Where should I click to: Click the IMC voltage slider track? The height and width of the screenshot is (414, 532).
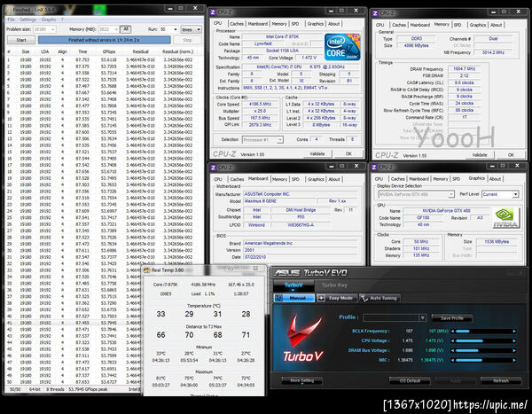(x=483, y=360)
